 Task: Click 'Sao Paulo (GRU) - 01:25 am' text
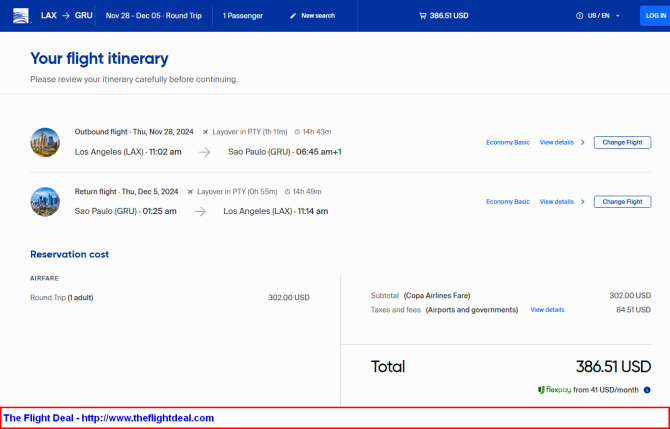click(125, 211)
